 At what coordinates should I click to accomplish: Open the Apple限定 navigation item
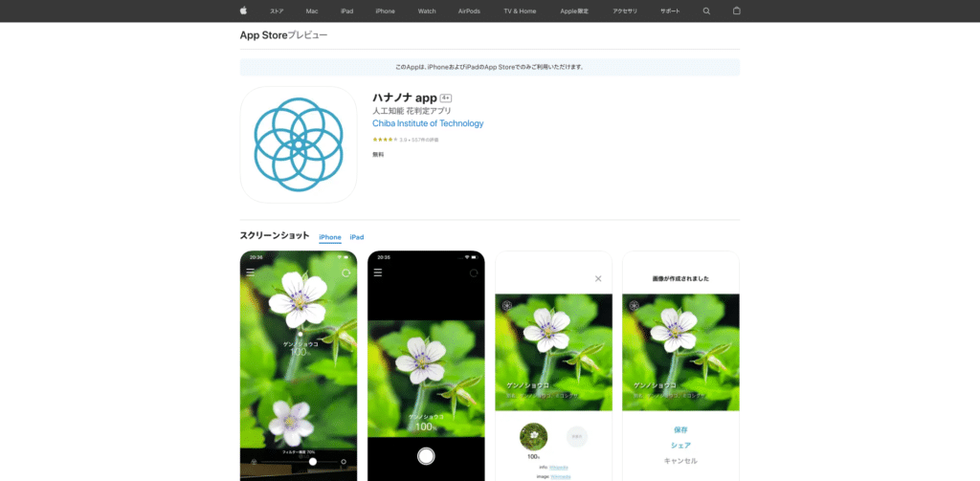(575, 11)
